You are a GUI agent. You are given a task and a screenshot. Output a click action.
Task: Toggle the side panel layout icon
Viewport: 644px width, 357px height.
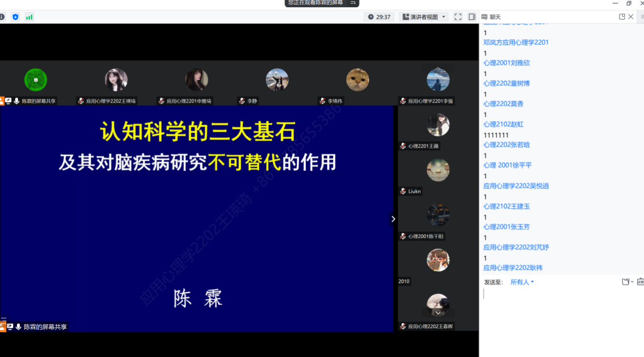point(472,17)
